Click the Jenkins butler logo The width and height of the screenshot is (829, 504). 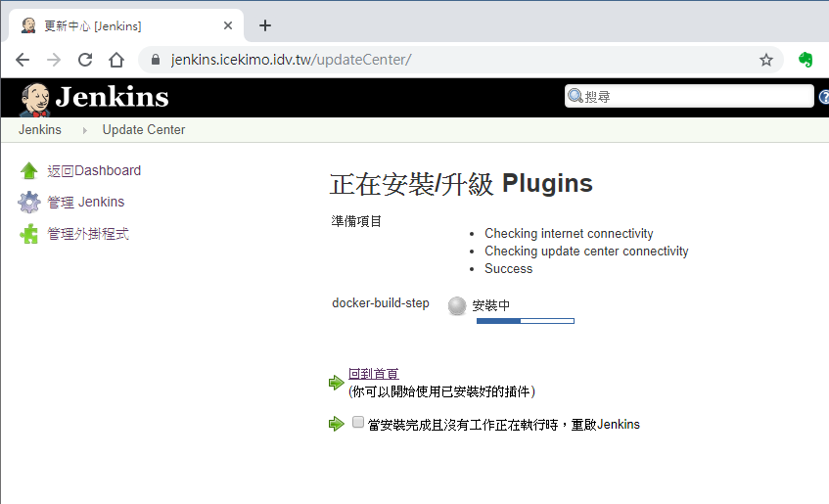pyautogui.click(x=35, y=99)
